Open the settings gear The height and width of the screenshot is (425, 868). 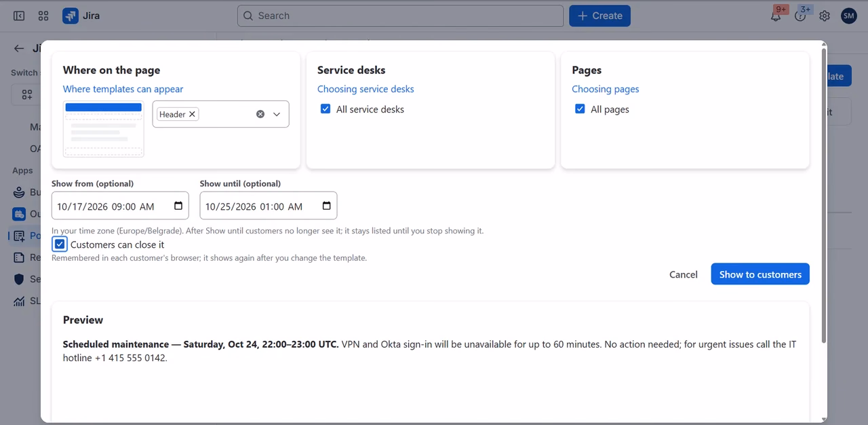tap(825, 16)
